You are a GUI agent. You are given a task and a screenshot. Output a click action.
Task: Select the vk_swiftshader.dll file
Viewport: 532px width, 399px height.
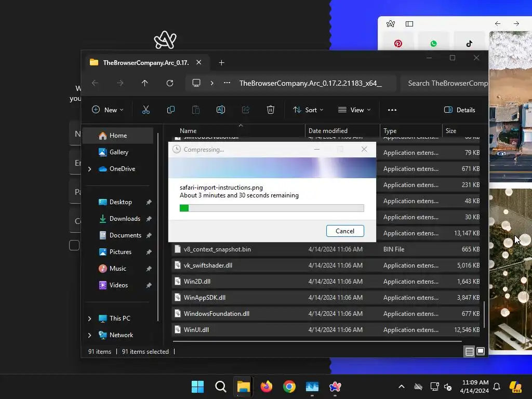click(x=326, y=265)
